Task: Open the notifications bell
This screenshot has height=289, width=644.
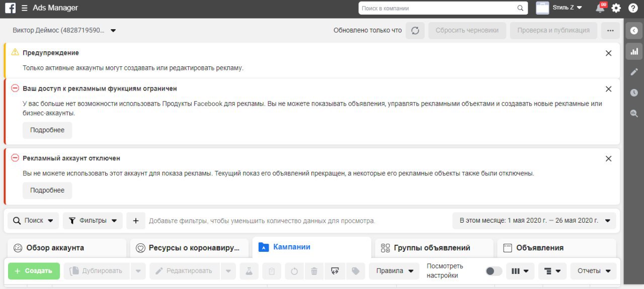Action: [x=600, y=8]
